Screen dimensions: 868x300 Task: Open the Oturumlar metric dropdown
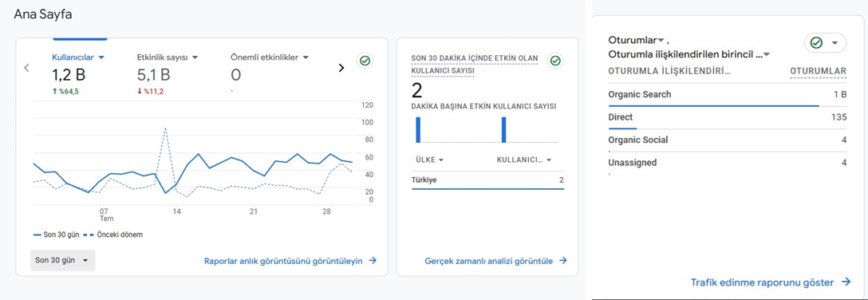(636, 41)
